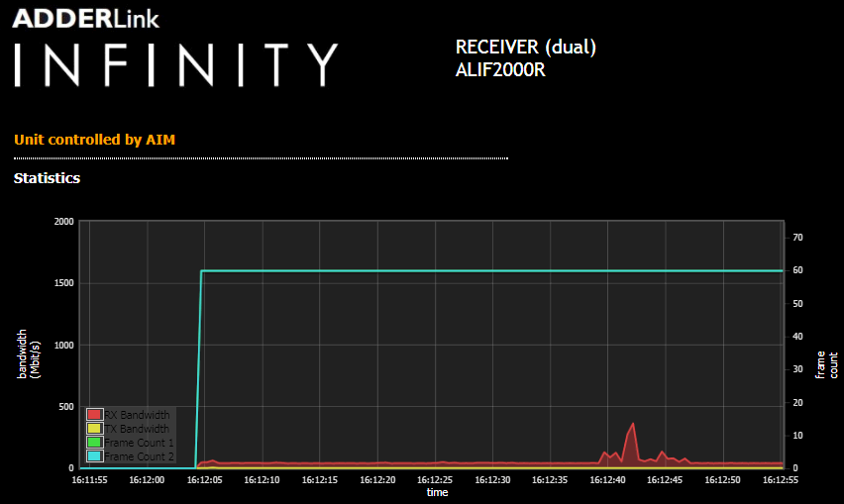The image size is (844, 504).
Task: Click the time axis label
Action: [x=437, y=492]
